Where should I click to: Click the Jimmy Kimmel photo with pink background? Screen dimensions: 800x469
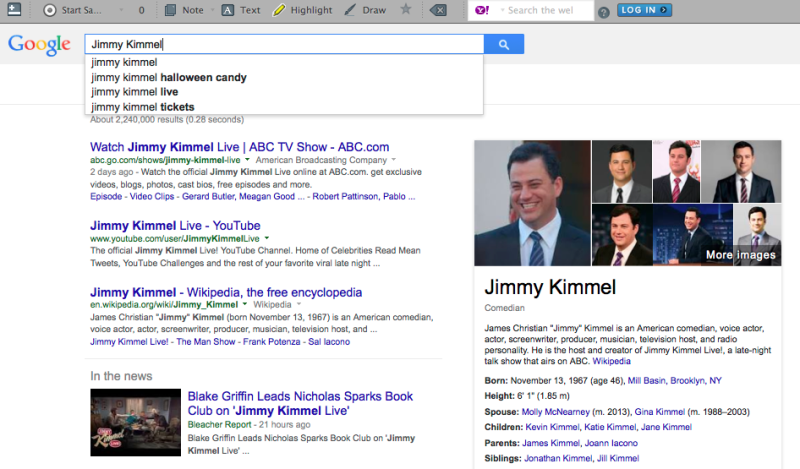677,171
